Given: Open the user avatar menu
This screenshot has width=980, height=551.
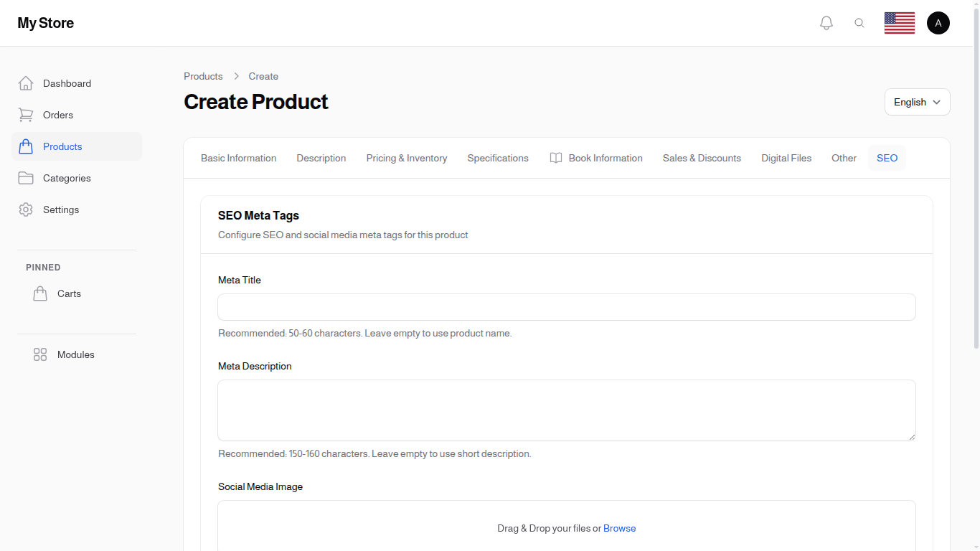Looking at the screenshot, I should 938,23.
